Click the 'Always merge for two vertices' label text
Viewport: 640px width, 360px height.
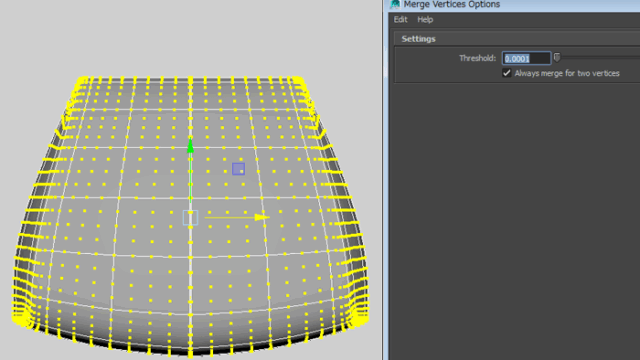point(567,73)
